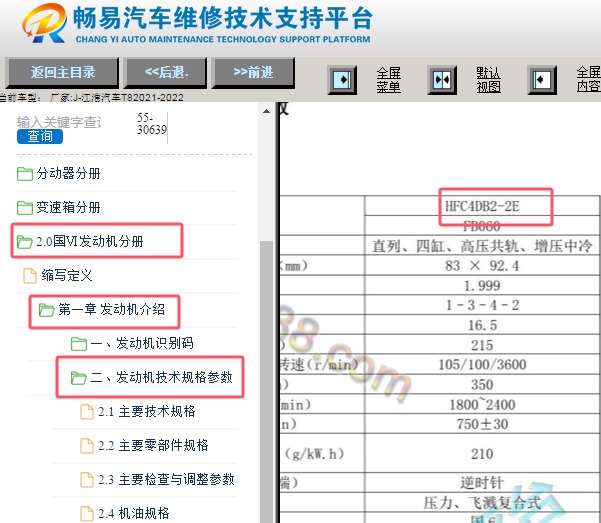Screen dimensions: 601x523
Task: Click the 215 value cell
Action: [x=482, y=345]
